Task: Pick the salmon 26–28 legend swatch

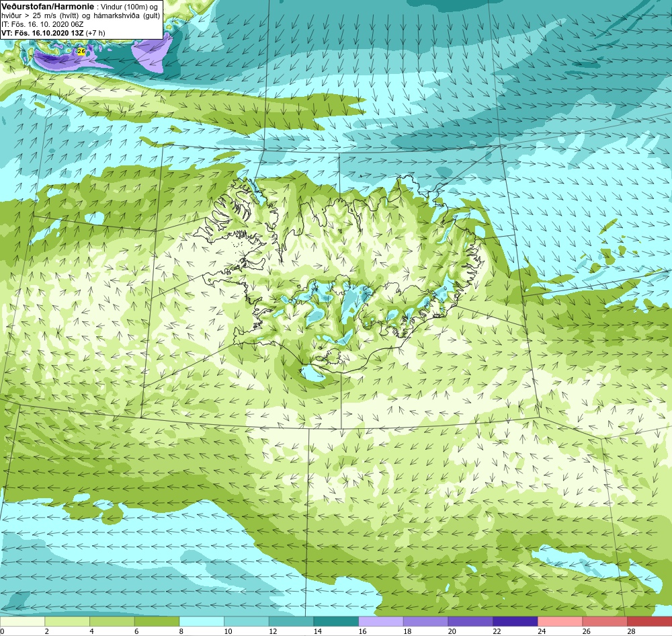Action: (605, 621)
